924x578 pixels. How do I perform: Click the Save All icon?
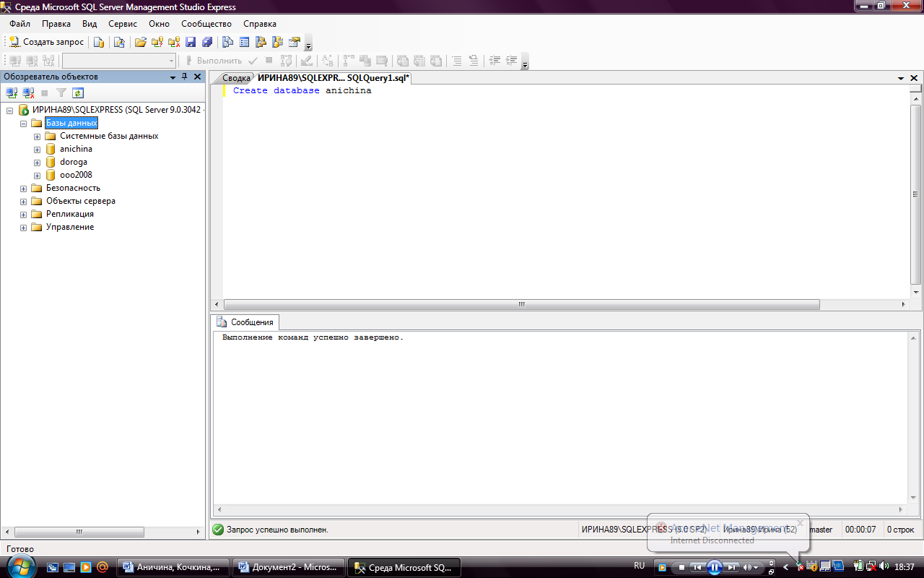point(207,42)
